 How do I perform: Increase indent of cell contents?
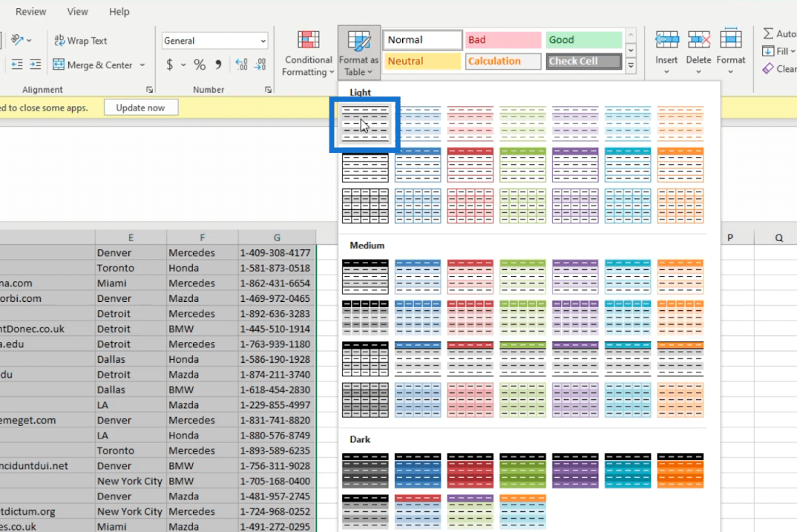pyautogui.click(x=36, y=64)
